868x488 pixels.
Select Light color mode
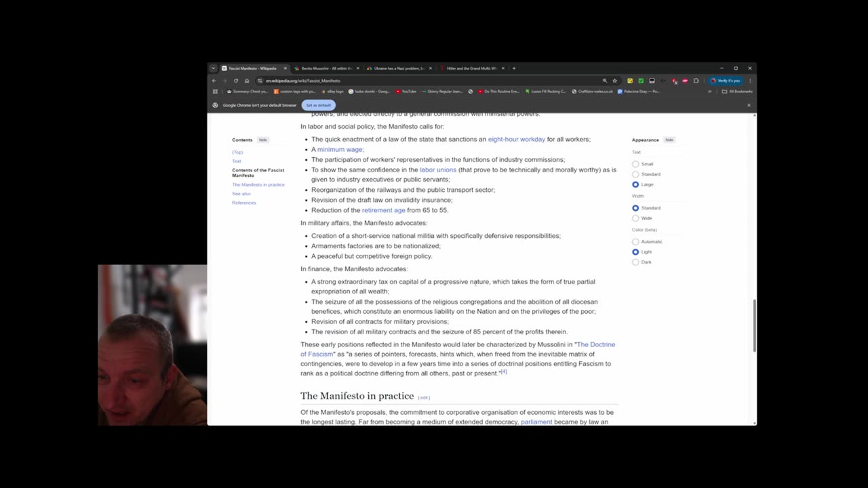point(635,252)
